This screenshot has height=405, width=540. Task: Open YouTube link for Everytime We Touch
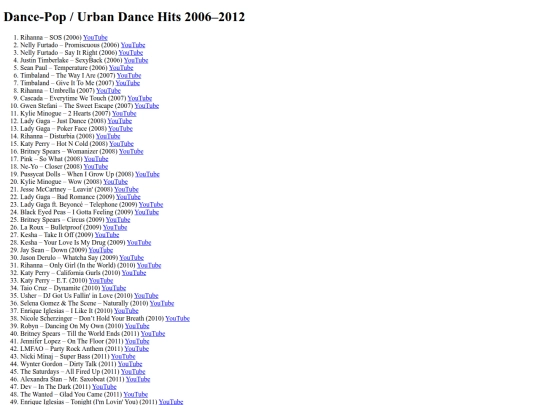tap(140, 98)
